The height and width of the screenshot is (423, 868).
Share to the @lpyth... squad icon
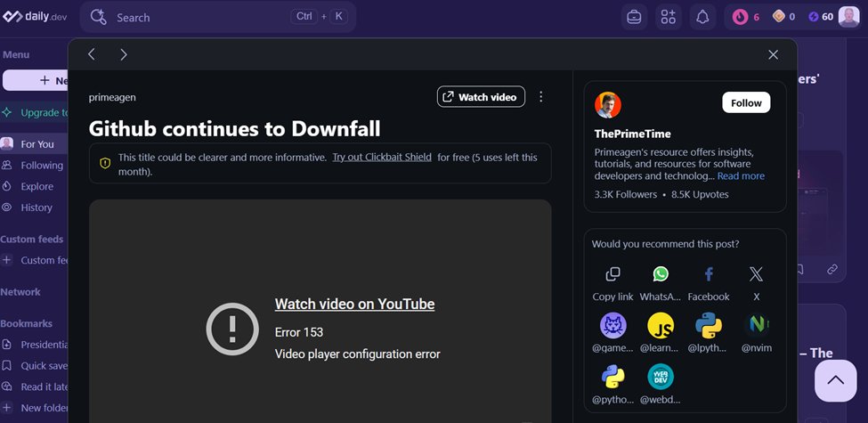pos(709,326)
